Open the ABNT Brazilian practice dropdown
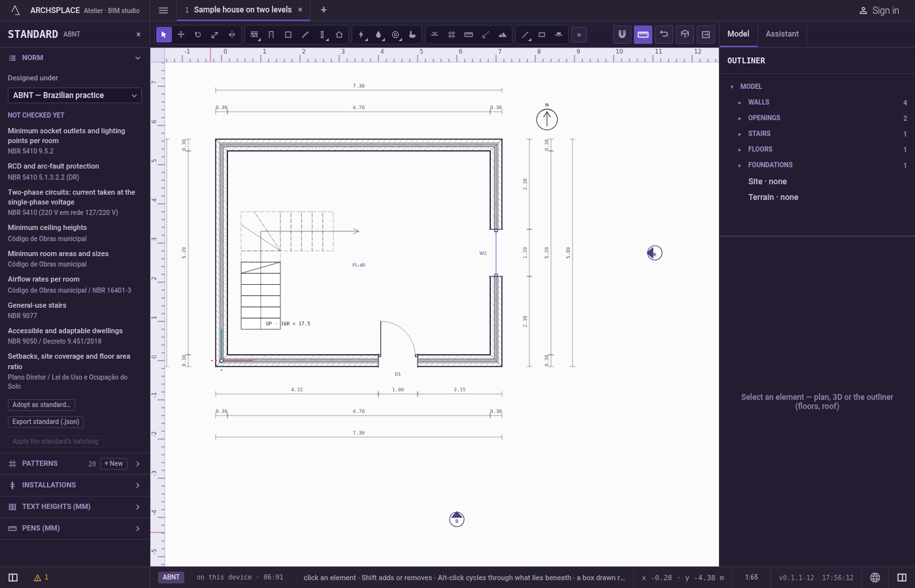 pos(75,95)
